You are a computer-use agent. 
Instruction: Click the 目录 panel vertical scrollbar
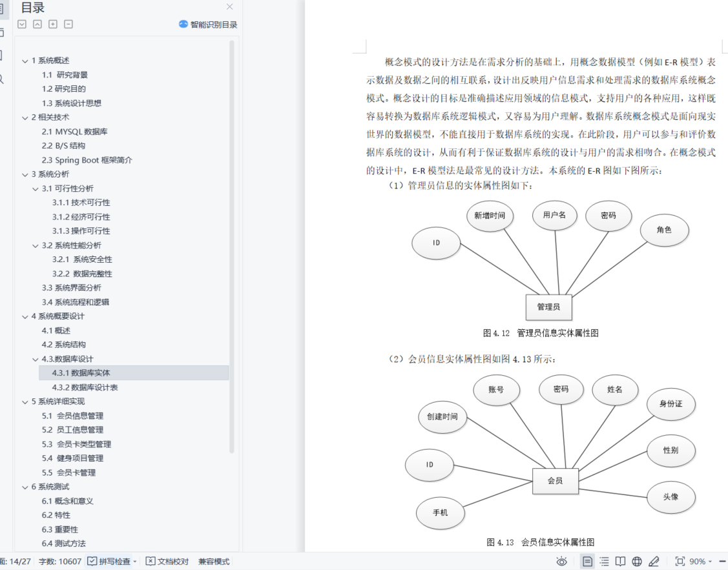(x=232, y=247)
